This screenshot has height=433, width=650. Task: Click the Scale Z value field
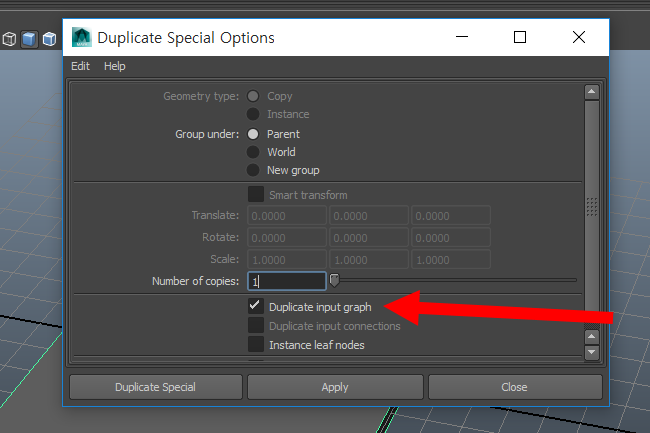(451, 259)
